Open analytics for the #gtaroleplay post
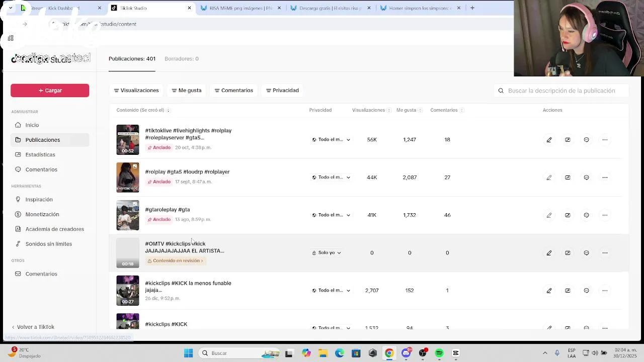644x362 pixels. click(x=568, y=215)
